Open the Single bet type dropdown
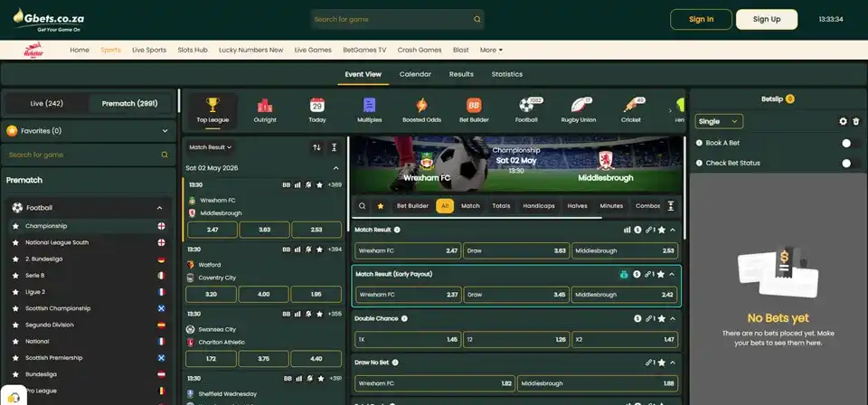Viewport: 868px width, 405px height. pyautogui.click(x=719, y=121)
